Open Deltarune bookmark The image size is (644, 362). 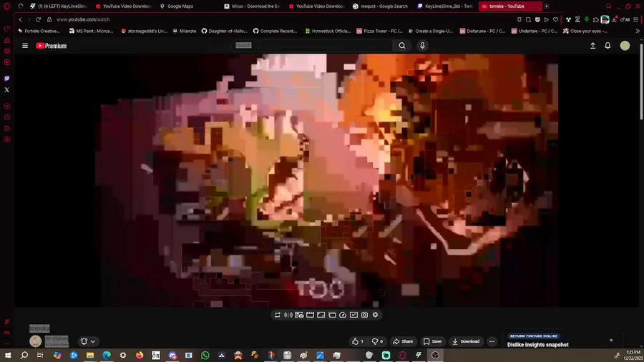point(482,31)
